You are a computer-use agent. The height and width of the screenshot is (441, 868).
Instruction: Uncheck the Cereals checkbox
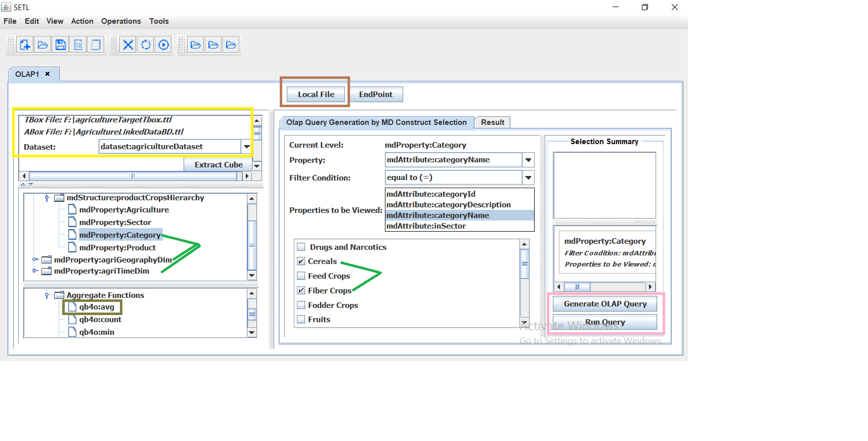point(301,261)
